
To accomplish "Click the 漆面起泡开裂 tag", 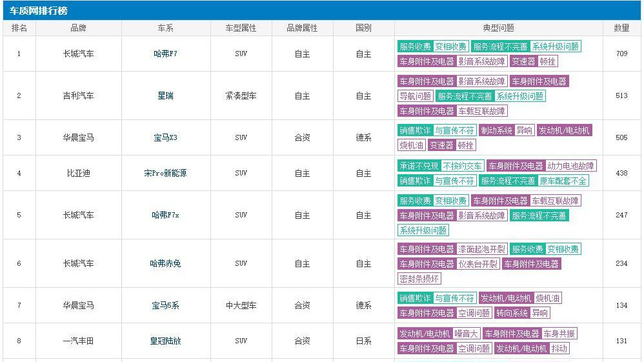I will tap(481, 249).
